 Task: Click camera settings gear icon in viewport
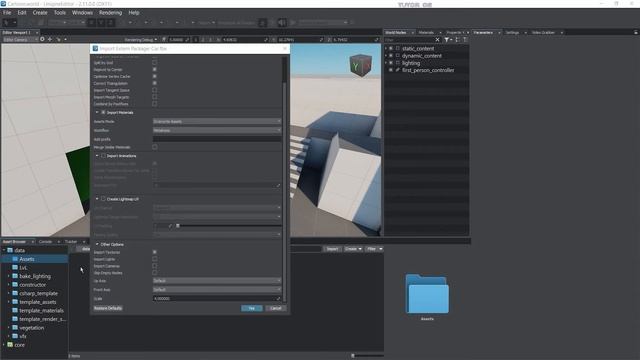click(x=42, y=40)
